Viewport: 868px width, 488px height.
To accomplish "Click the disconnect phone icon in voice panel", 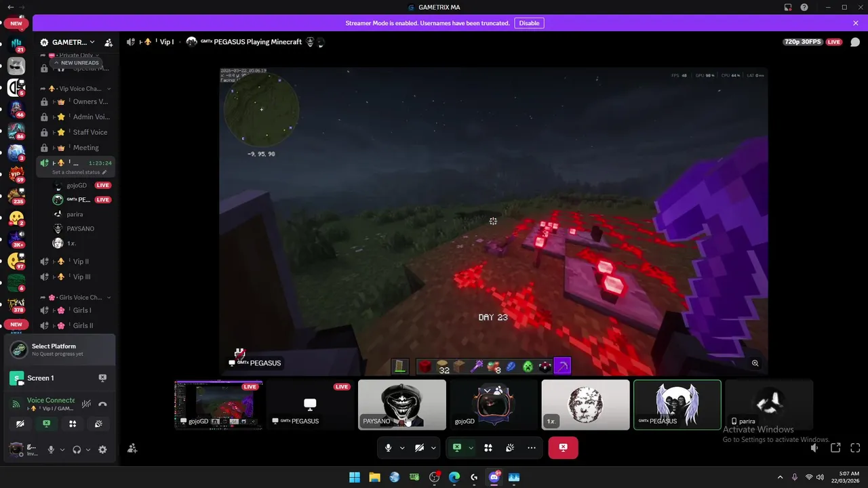I will (102, 404).
